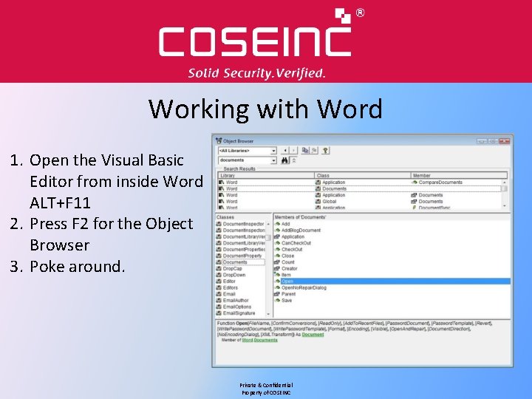Select the Creator property member
The height and width of the screenshot is (399, 532).
point(290,269)
